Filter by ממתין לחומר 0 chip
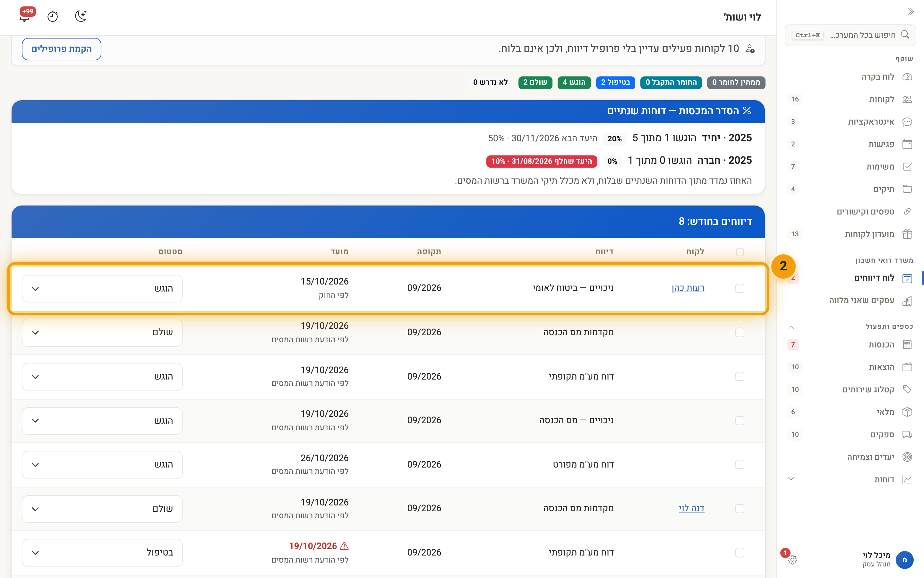This screenshot has height=578, width=924. [x=736, y=83]
